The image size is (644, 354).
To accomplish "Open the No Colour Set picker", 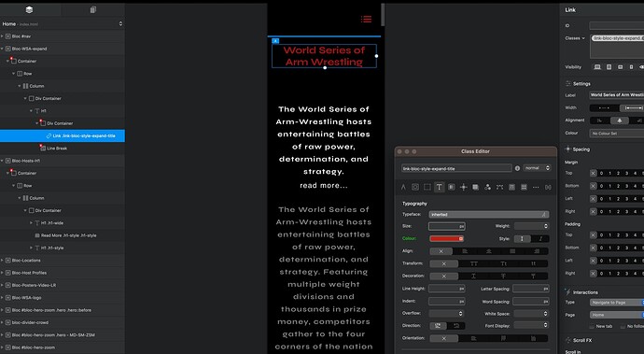I will [x=617, y=134].
